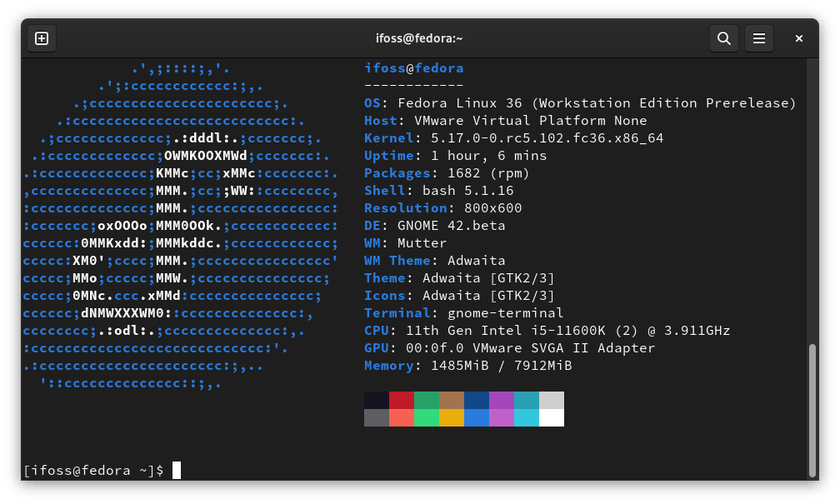Click the cursor block at shell prompt

pos(177,471)
